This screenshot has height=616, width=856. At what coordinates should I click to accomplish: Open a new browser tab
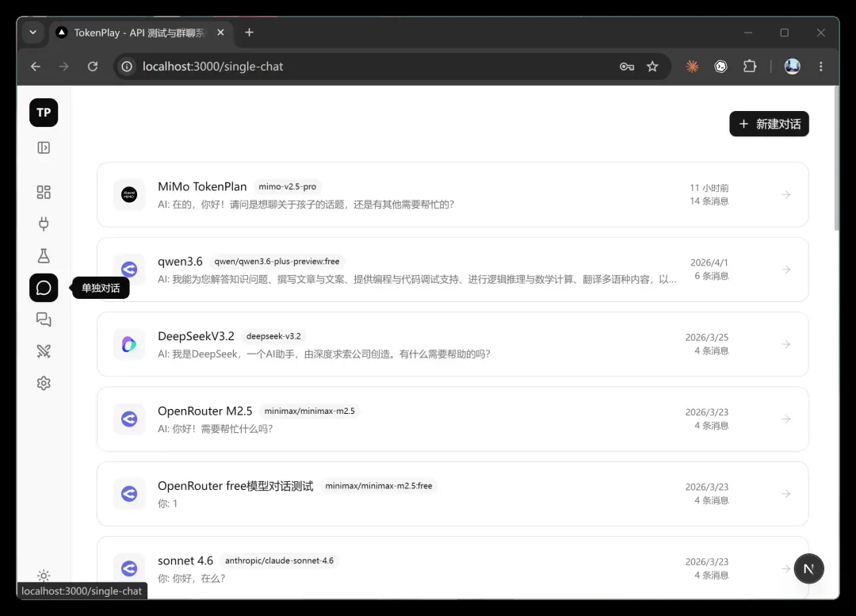249,33
